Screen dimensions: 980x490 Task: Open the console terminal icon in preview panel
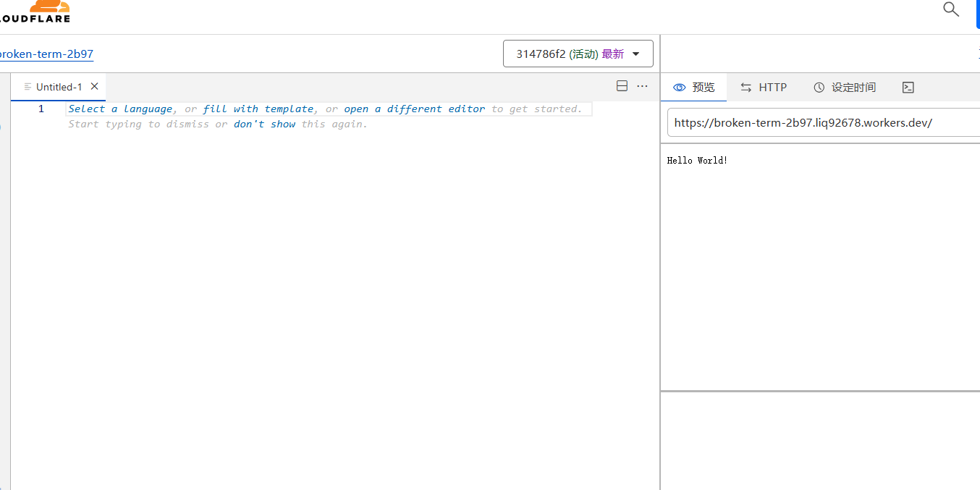tap(908, 87)
